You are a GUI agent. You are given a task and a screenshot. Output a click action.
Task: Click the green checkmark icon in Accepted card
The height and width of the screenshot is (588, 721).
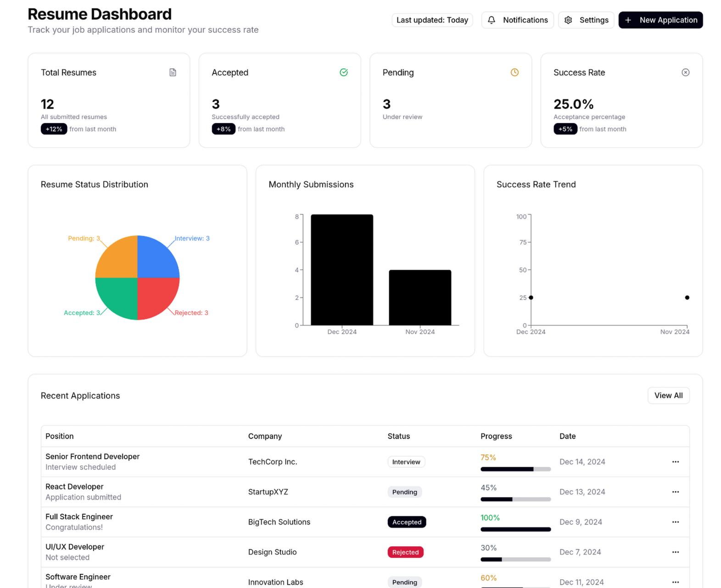[x=343, y=73]
